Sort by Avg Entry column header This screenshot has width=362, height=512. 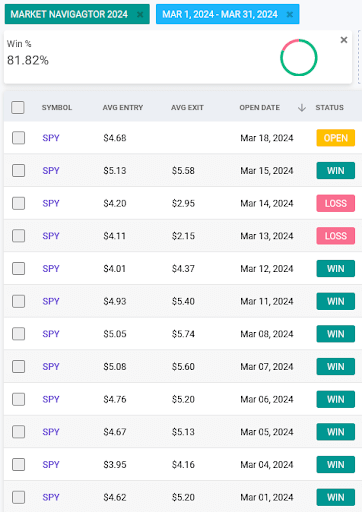123,108
